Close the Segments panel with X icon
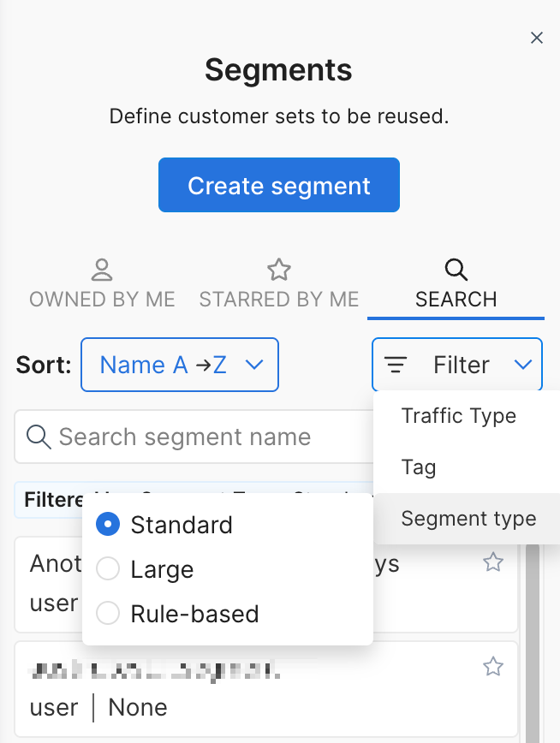This screenshot has height=743, width=560. pyautogui.click(x=537, y=38)
